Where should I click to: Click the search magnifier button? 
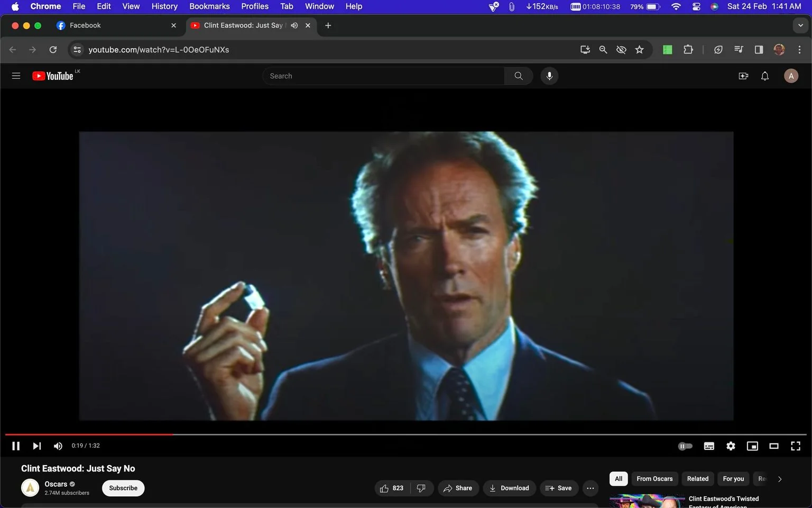click(519, 76)
